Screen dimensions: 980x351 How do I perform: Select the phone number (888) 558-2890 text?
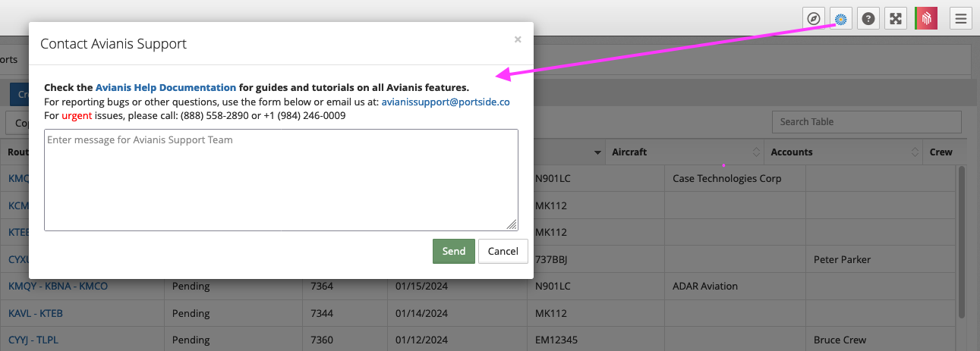click(214, 116)
